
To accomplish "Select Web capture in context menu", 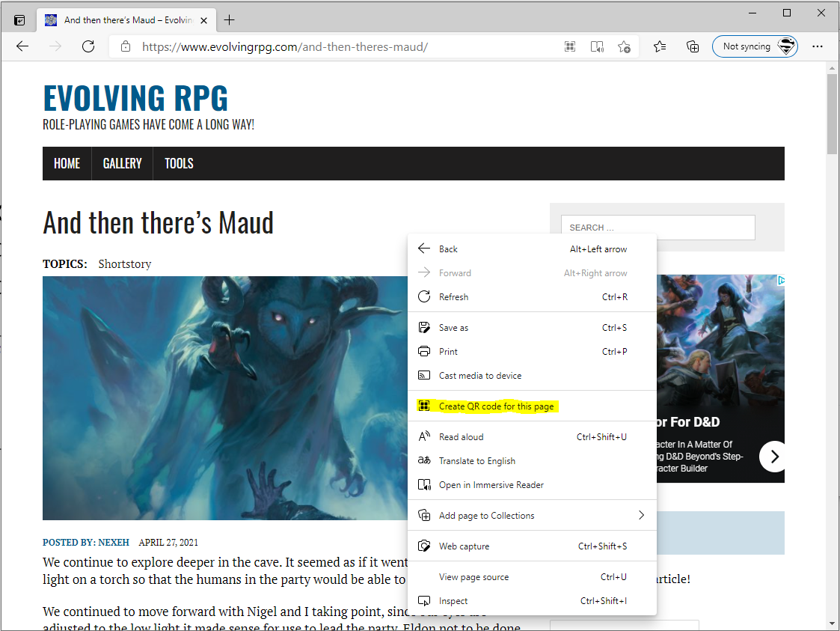I will pos(532,546).
